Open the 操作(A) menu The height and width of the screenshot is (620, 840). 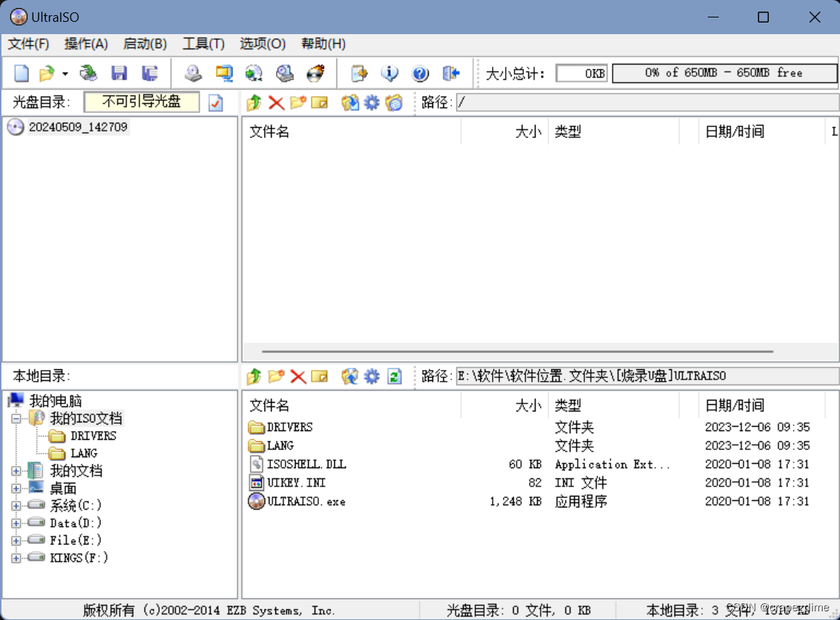(x=86, y=44)
